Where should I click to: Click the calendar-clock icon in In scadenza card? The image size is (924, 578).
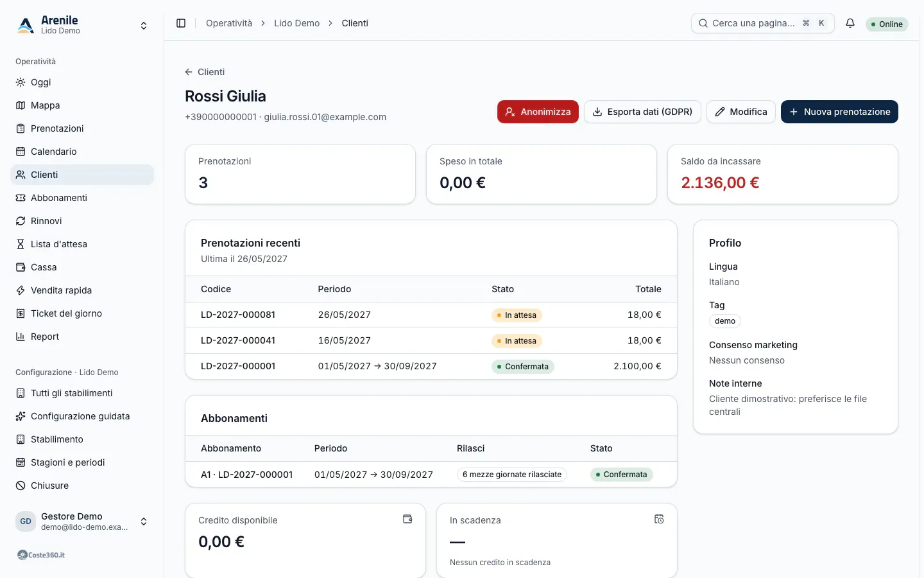pyautogui.click(x=659, y=519)
